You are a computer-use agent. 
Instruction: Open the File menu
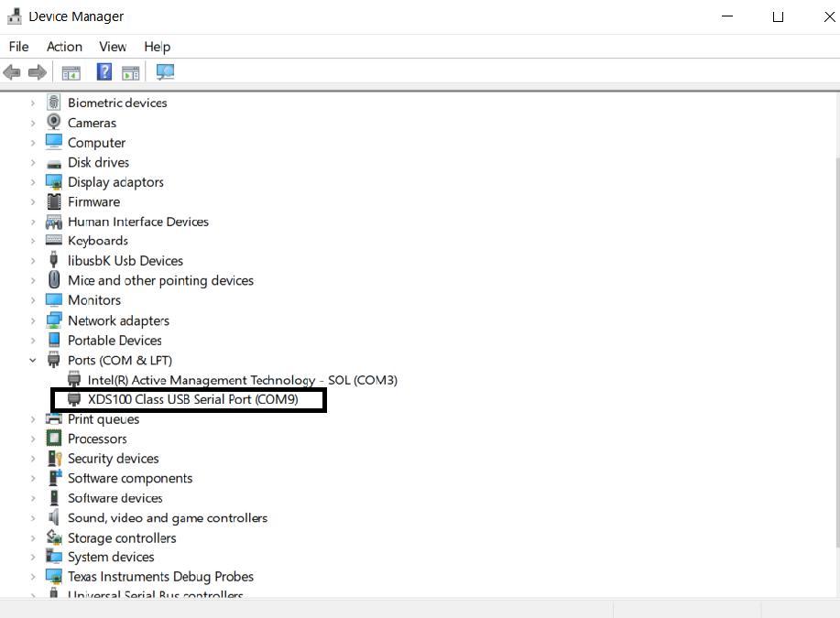pyautogui.click(x=18, y=47)
